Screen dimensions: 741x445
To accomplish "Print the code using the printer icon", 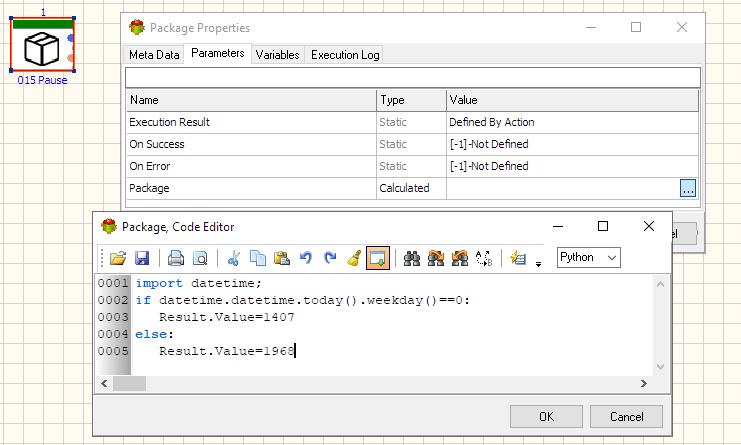I will pos(176,258).
